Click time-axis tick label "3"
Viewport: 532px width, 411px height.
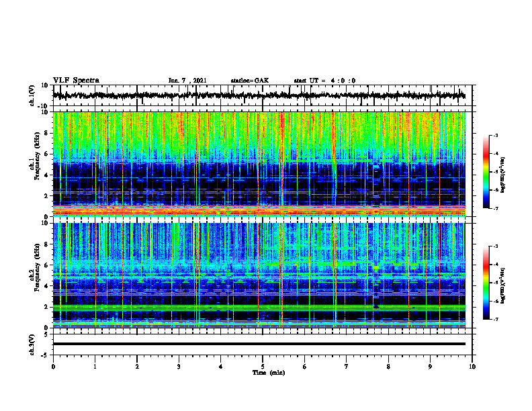179,367
